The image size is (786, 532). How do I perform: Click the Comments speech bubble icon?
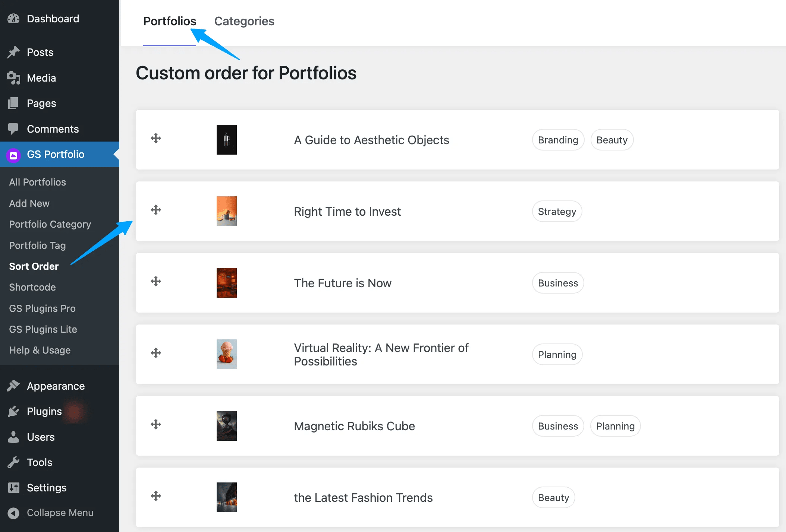[13, 129]
